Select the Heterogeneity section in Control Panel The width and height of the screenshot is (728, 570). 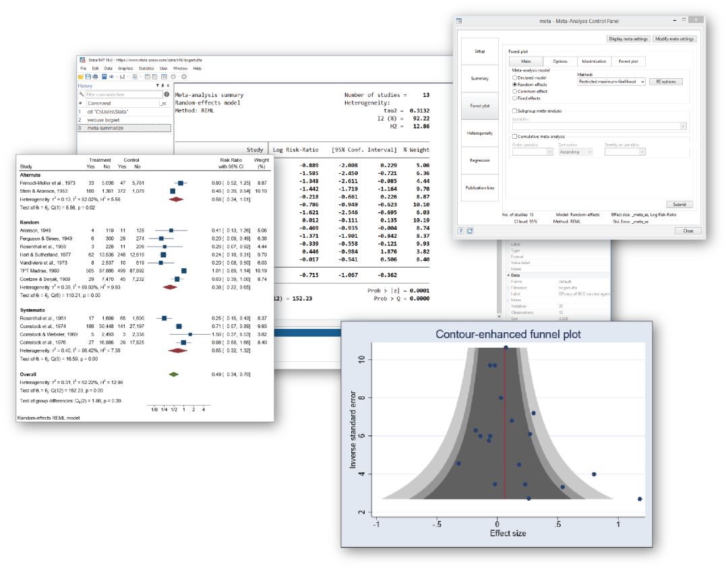(480, 133)
